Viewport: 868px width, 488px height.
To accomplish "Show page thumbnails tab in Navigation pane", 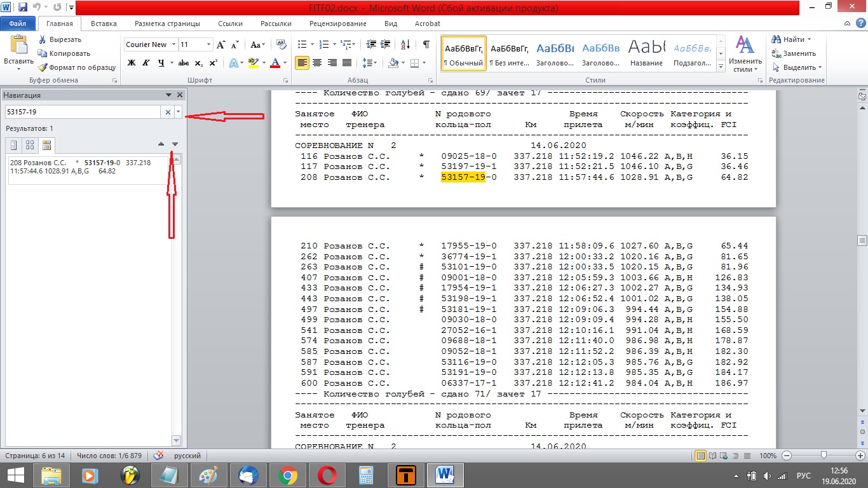I will coord(31,146).
